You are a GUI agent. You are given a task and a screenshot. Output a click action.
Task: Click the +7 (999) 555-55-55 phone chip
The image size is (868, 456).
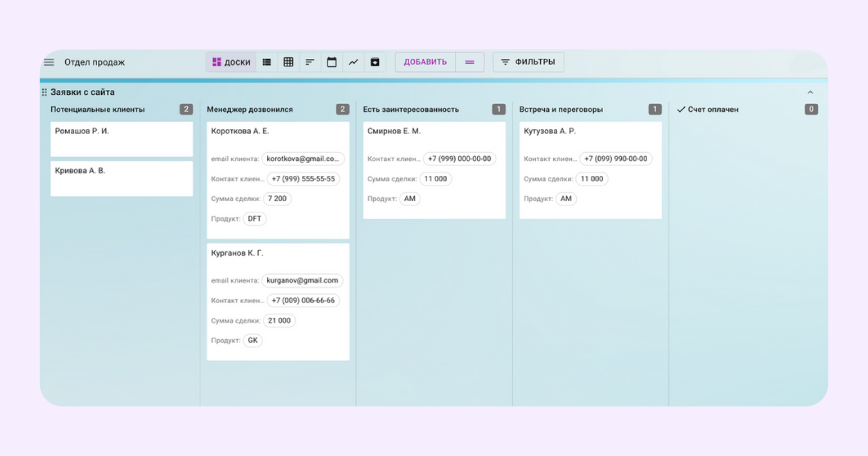point(303,179)
